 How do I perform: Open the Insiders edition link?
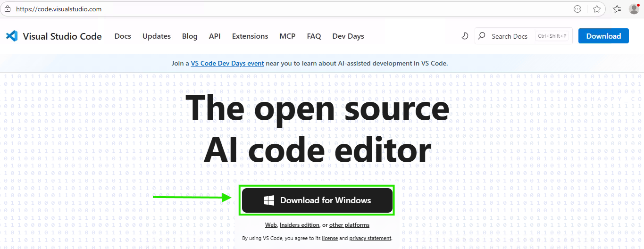[300, 225]
